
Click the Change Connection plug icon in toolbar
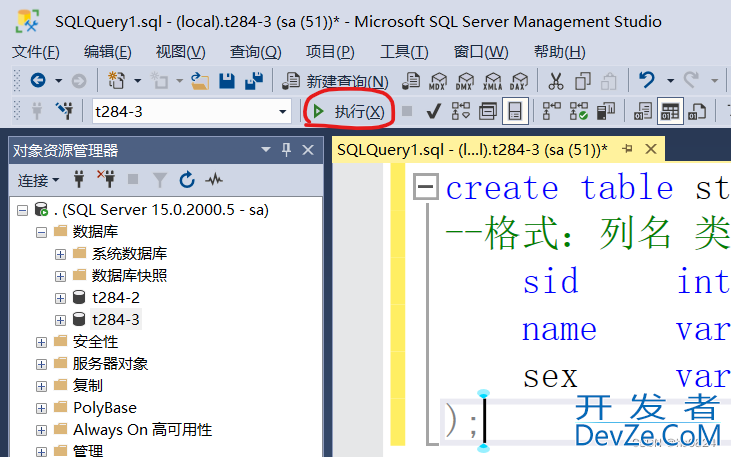[65, 111]
